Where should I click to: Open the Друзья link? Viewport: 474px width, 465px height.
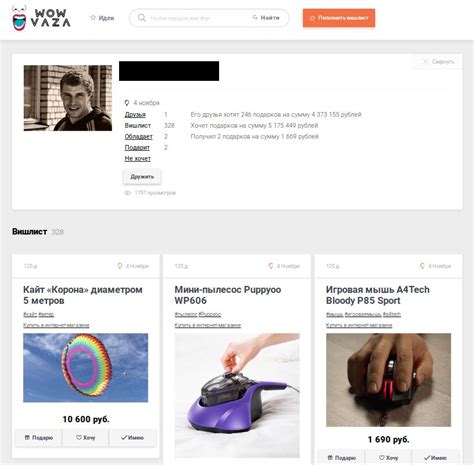(x=135, y=115)
